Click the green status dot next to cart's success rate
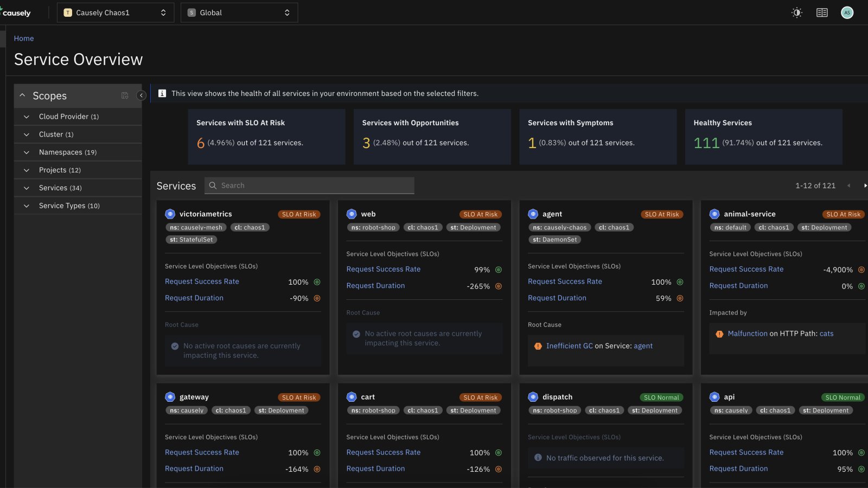 (x=499, y=452)
